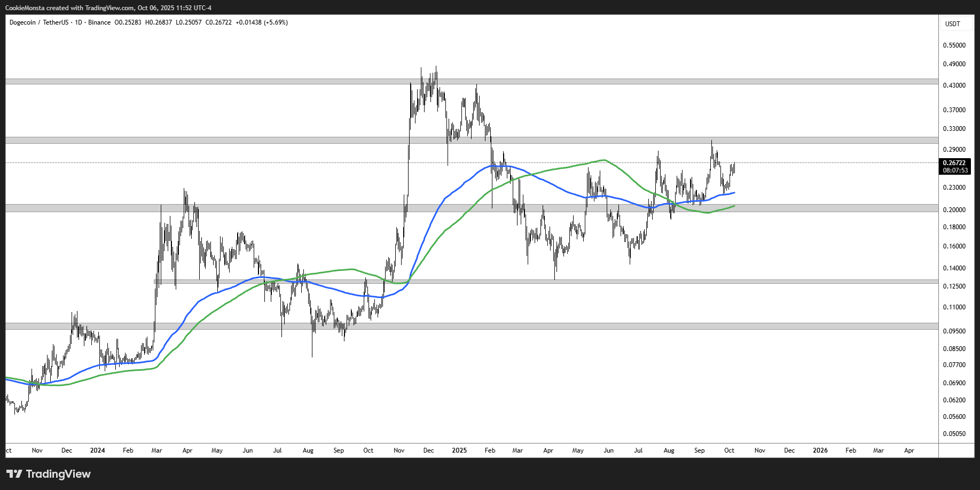Click the Binance exchange label
This screenshot has height=490, width=980.
click(x=99, y=22)
